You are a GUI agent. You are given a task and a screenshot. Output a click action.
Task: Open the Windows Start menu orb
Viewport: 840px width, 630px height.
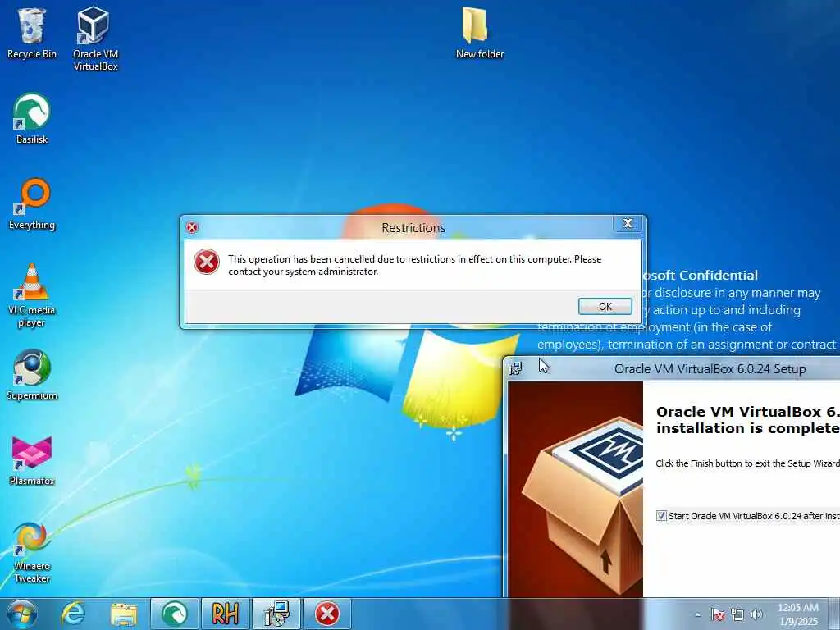[x=22, y=614]
